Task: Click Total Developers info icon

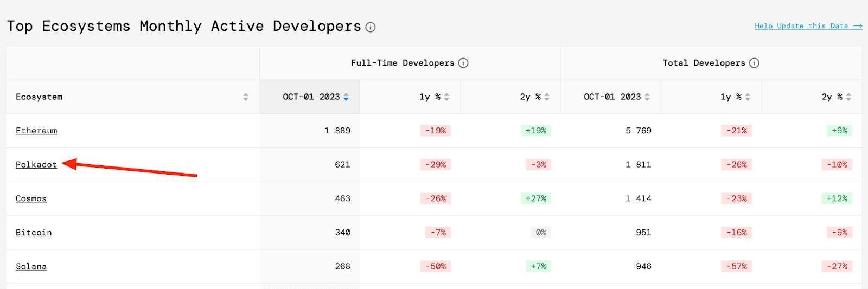Action: coord(754,63)
